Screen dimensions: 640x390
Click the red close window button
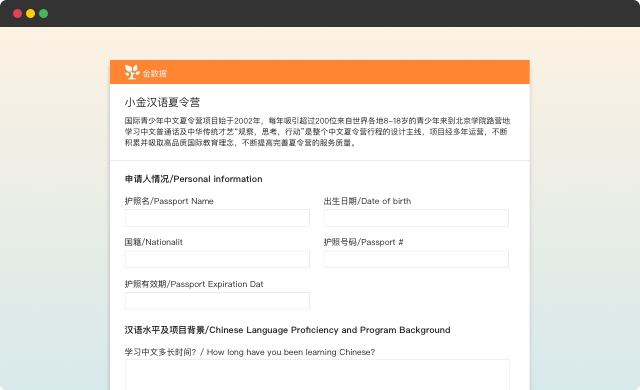point(18,13)
